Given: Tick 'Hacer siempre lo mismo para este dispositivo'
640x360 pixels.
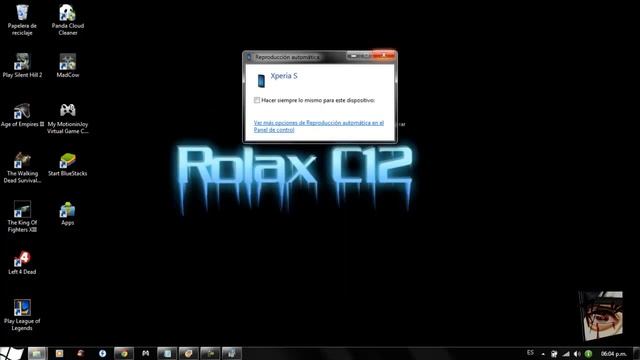Looking at the screenshot, I should [x=257, y=100].
